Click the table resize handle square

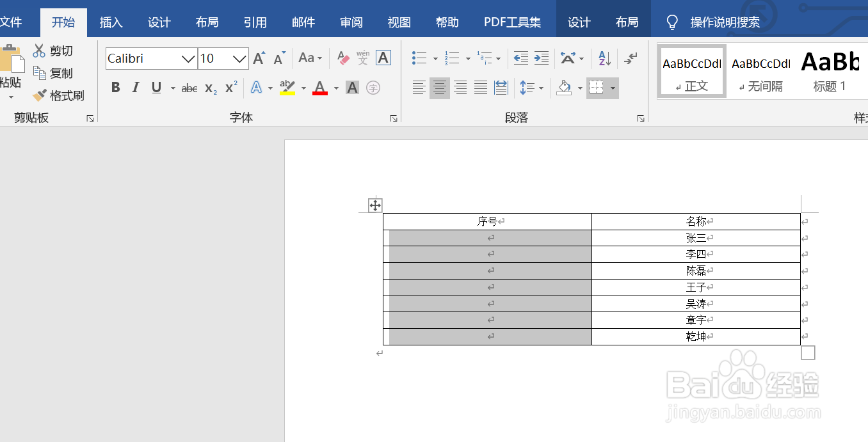coord(808,352)
